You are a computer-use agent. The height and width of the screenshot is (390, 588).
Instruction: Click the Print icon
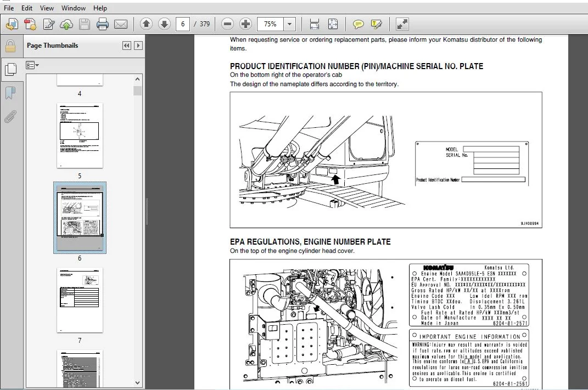(x=102, y=24)
